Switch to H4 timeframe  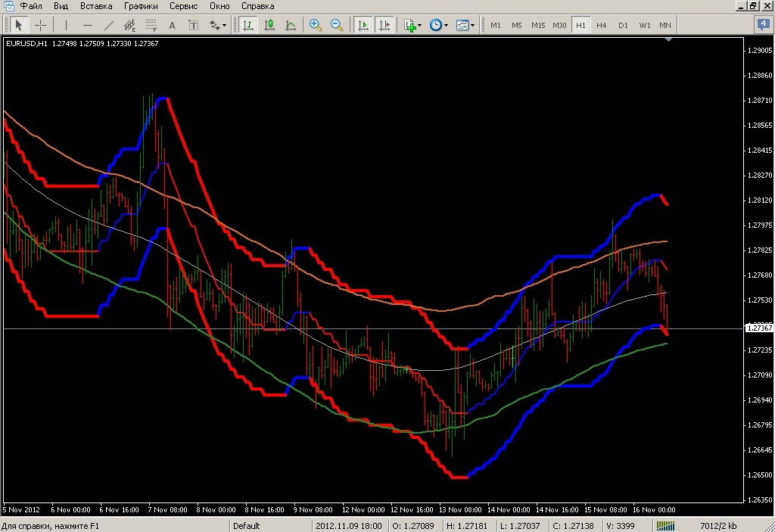pyautogui.click(x=602, y=25)
